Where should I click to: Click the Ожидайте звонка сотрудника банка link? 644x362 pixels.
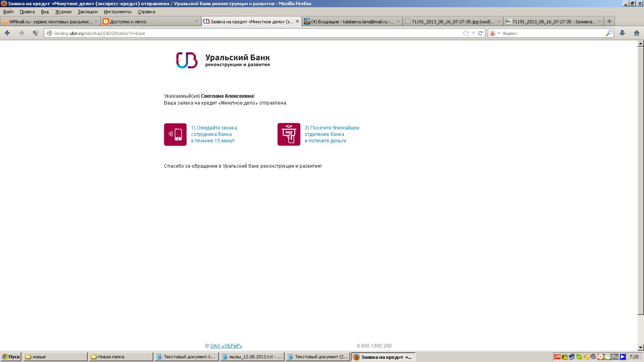click(214, 134)
